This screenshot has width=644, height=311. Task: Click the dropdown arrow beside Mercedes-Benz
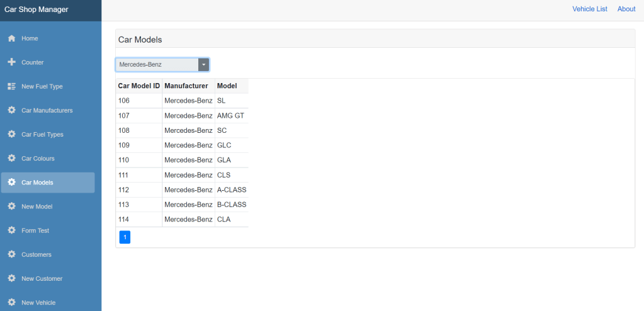[x=203, y=64]
